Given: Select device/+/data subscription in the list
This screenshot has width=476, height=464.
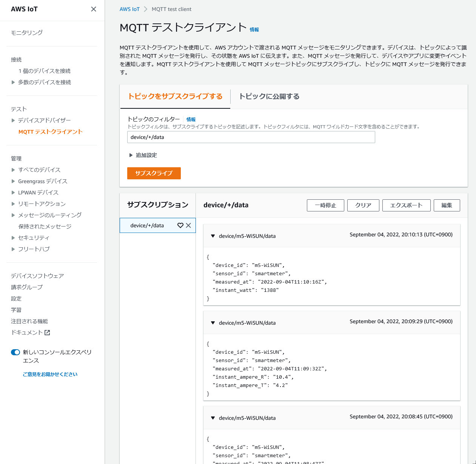Looking at the screenshot, I should 147,225.
